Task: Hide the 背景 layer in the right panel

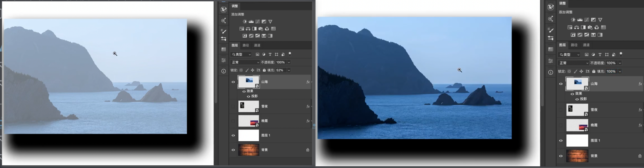Action: pos(561,156)
